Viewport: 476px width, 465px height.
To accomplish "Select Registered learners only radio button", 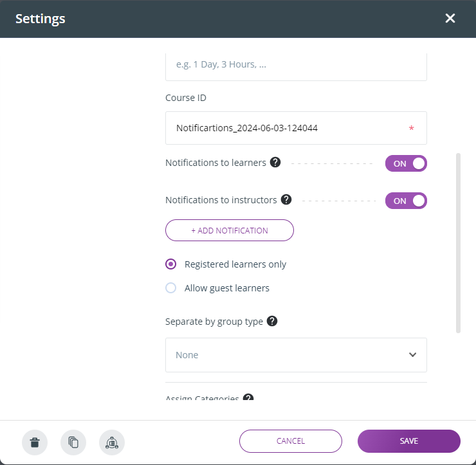I will pos(170,264).
